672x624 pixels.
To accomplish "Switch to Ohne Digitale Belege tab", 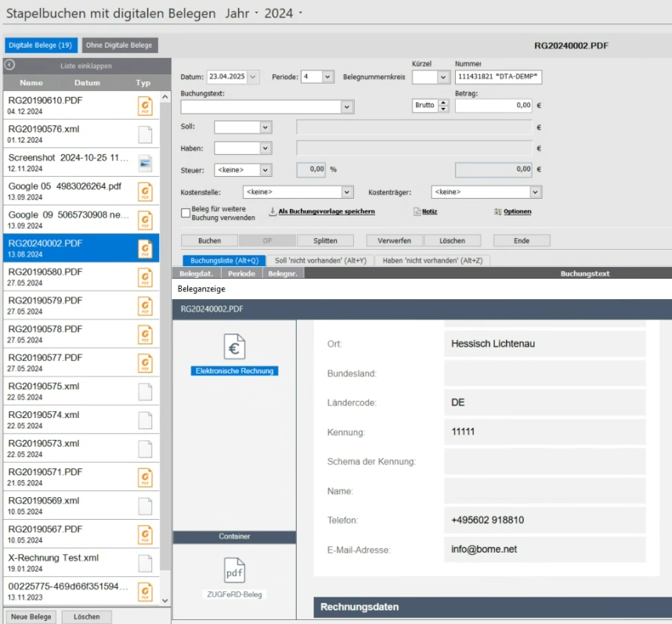I will [x=119, y=45].
